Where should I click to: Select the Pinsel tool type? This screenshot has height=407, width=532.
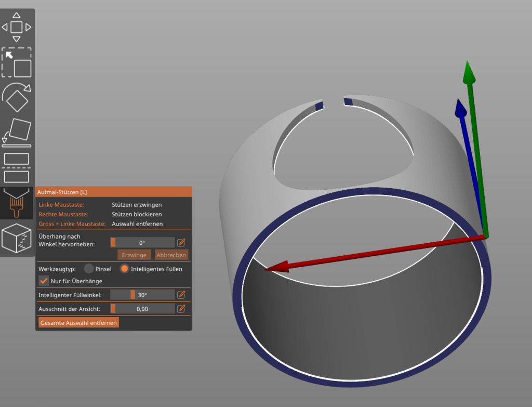[89, 269]
